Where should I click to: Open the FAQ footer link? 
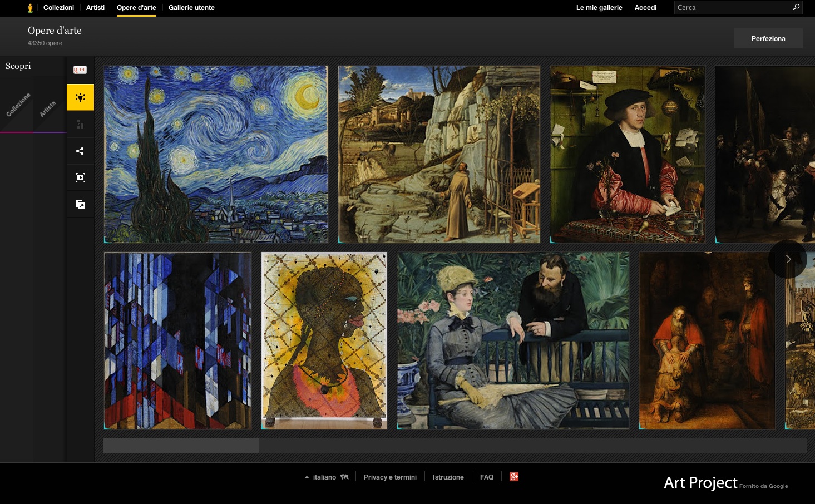pyautogui.click(x=487, y=477)
